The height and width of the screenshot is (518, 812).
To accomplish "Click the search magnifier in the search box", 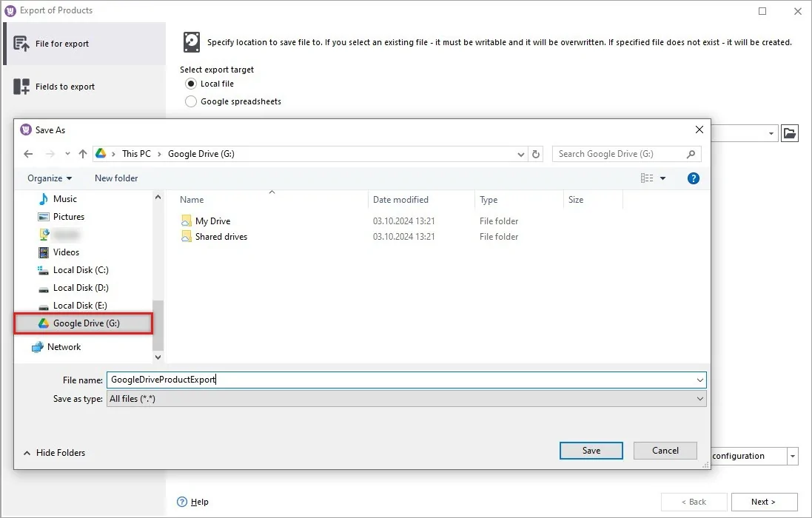I will click(x=689, y=154).
